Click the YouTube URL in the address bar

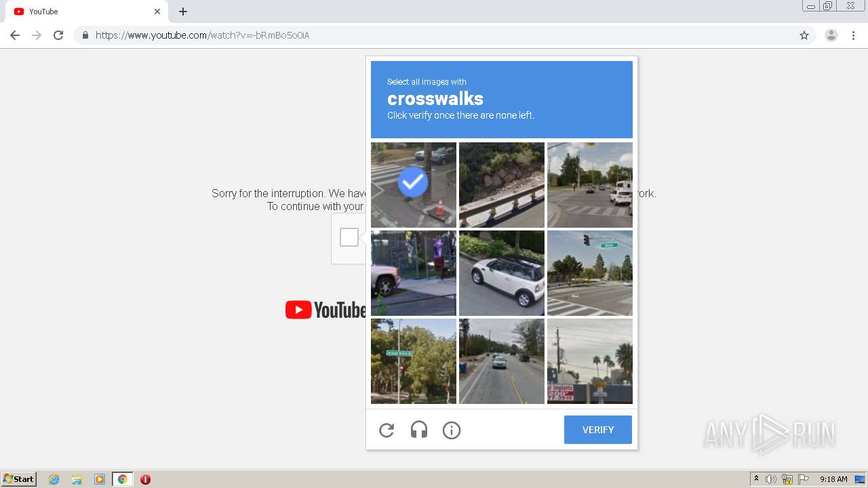[x=202, y=35]
